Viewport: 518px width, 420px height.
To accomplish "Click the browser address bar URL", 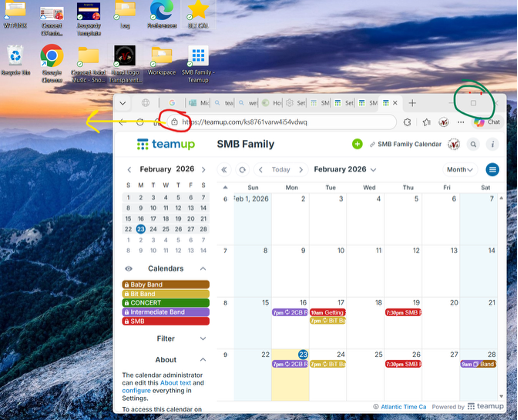I will pyautogui.click(x=245, y=122).
